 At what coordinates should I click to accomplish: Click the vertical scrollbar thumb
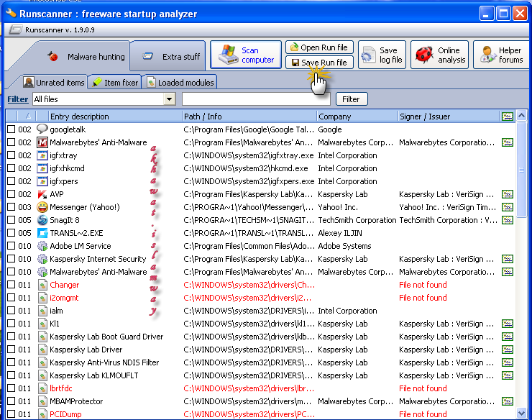pos(521,169)
